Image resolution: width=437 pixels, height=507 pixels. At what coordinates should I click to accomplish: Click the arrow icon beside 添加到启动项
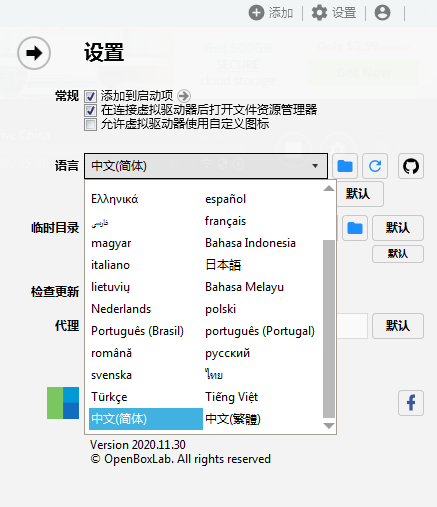pos(184,96)
